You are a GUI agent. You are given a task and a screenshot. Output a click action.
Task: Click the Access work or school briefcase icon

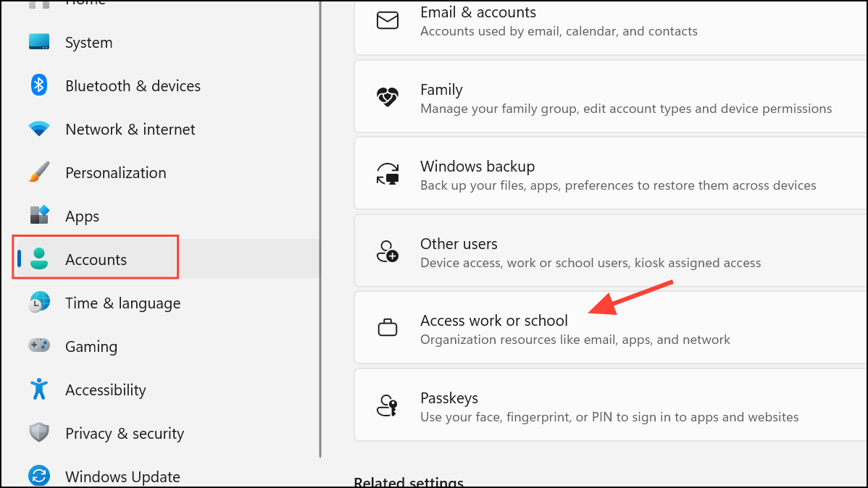[388, 327]
